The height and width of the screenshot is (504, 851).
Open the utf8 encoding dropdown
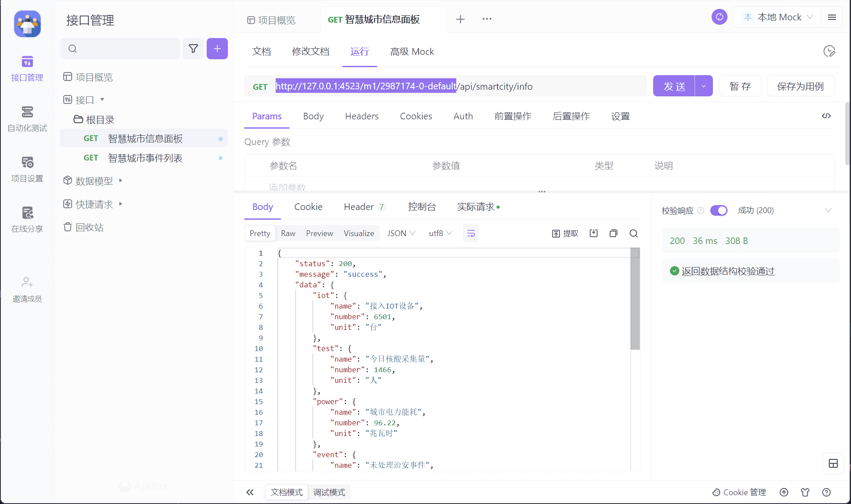pyautogui.click(x=440, y=233)
